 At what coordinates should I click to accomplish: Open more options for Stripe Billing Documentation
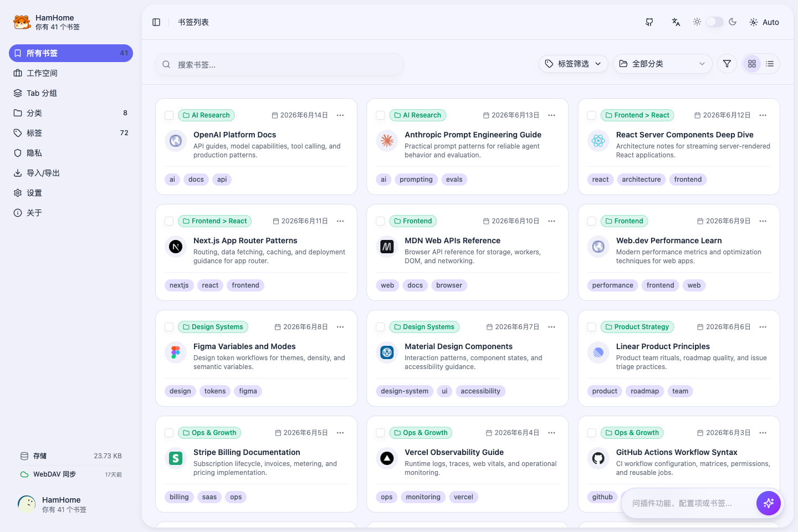click(340, 433)
